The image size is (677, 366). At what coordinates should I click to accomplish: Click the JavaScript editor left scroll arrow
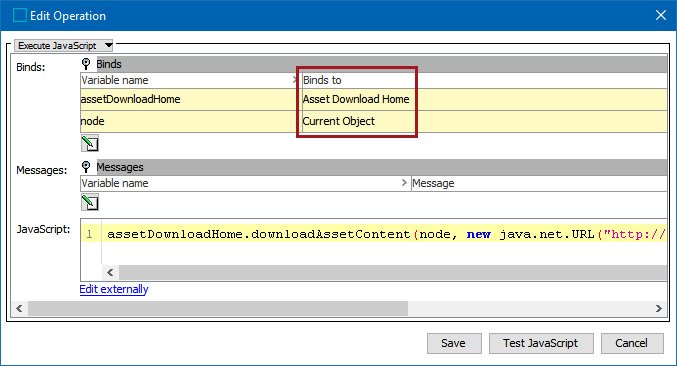(110, 272)
